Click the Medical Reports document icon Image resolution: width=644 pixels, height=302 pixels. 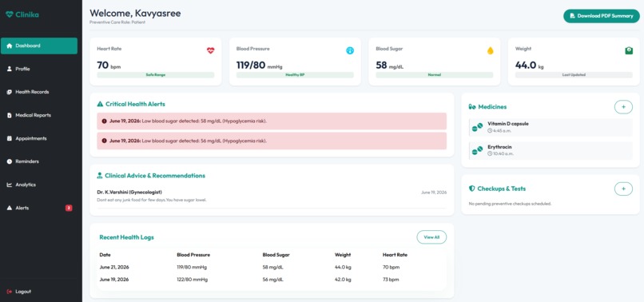(x=10, y=116)
